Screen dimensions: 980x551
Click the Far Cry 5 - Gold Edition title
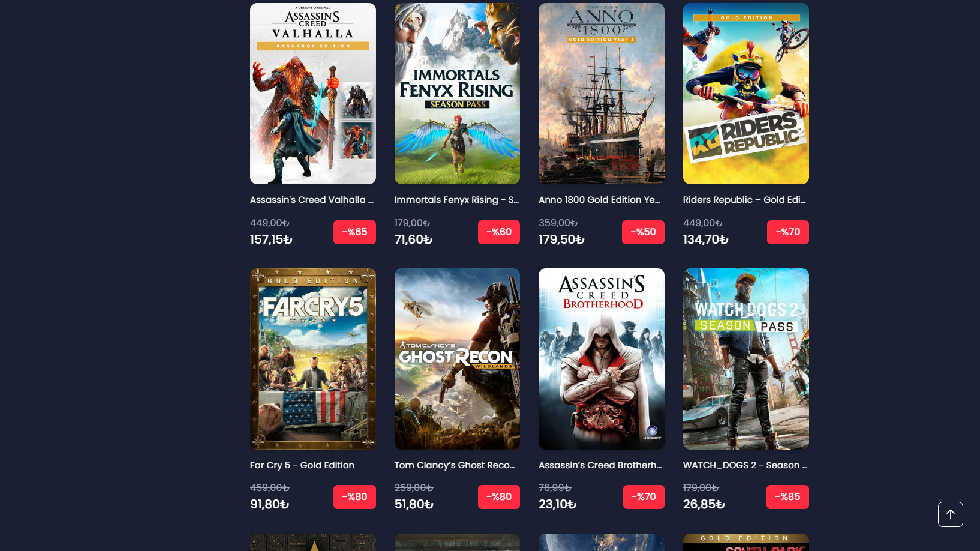(302, 465)
